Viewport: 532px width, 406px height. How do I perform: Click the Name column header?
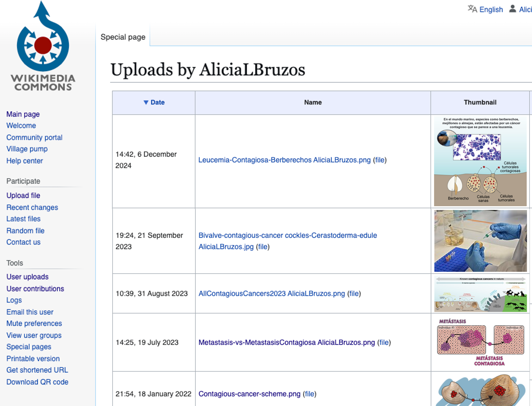313,102
